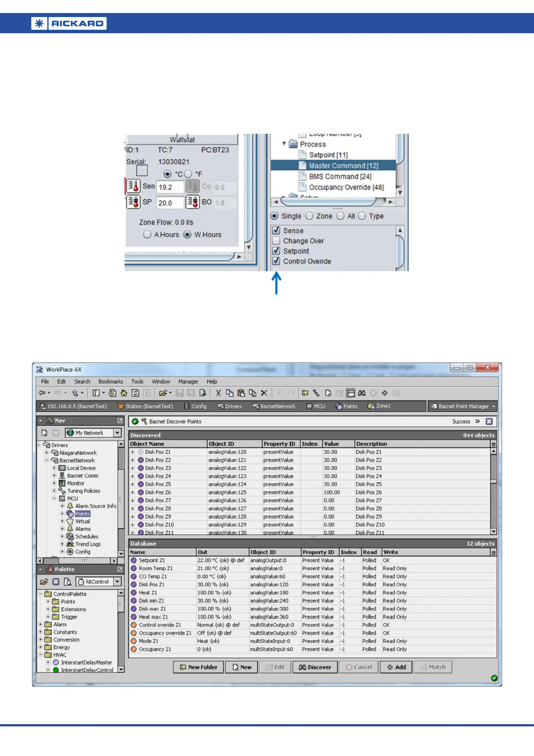Viewport: 534px width, 756px height.
Task: Click the Station (BacnetTest) breadcrumb
Action: coord(145,406)
